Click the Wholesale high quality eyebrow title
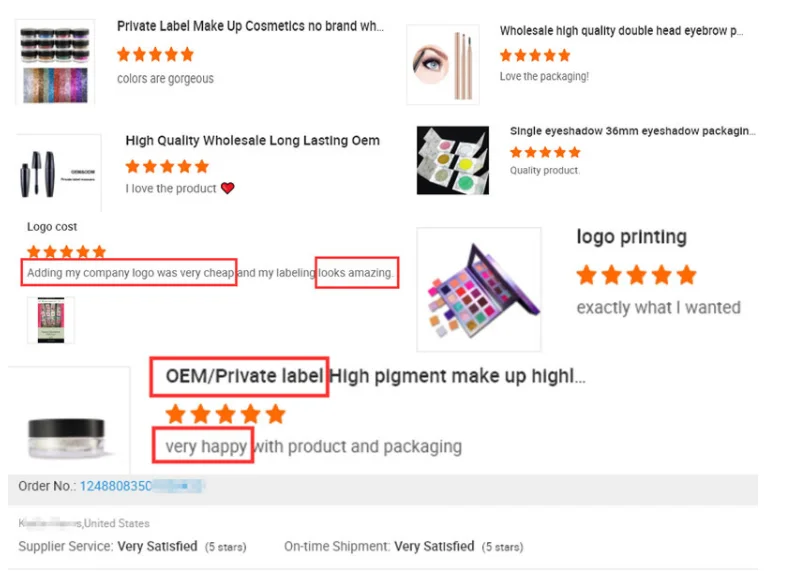Screen dimensions: 806x571 (x=621, y=31)
